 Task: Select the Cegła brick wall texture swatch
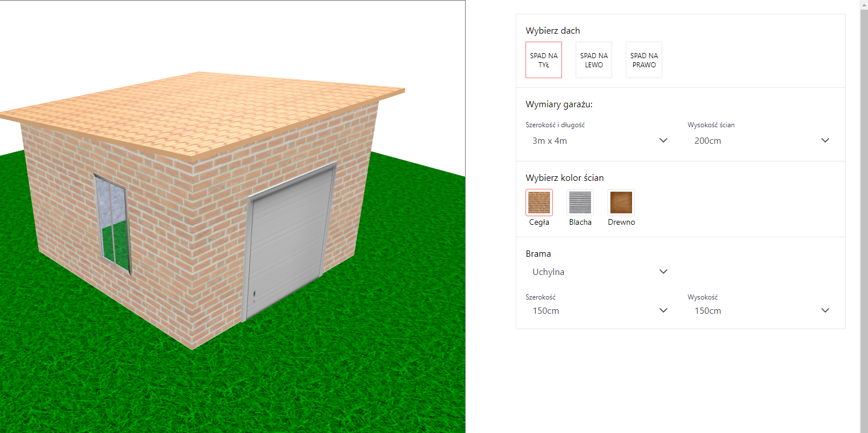(x=539, y=203)
